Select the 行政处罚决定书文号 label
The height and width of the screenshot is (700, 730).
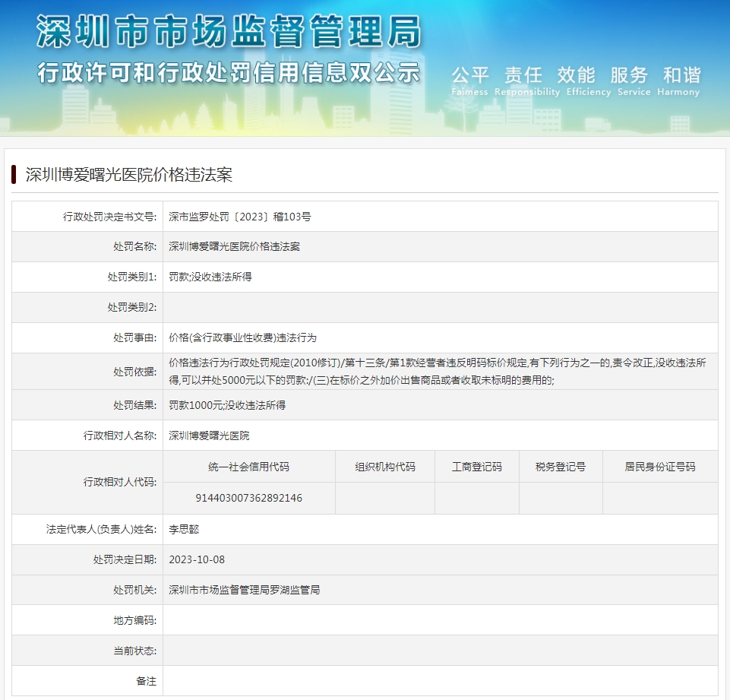pos(109,217)
